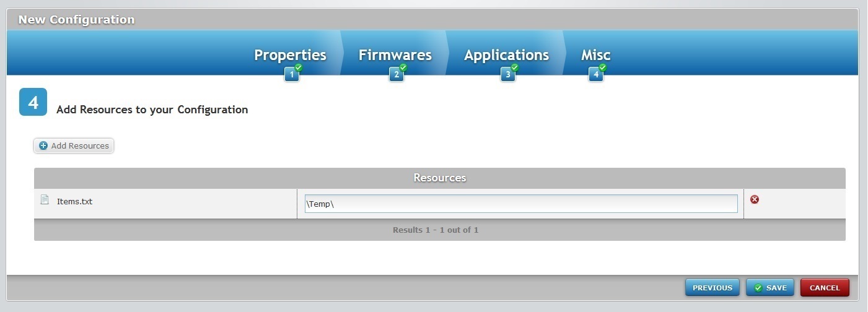This screenshot has width=868, height=312.
Task: Click the Add Resources button
Action: coord(74,145)
